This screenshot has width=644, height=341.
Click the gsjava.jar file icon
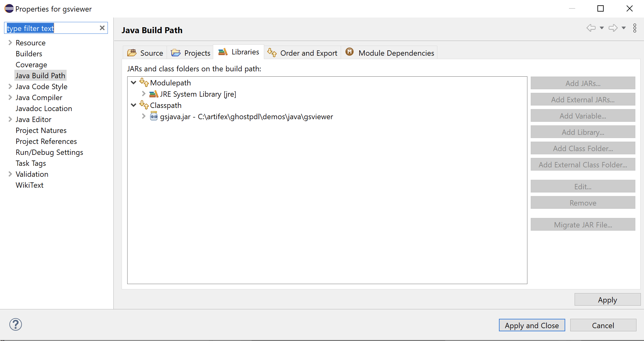(154, 116)
